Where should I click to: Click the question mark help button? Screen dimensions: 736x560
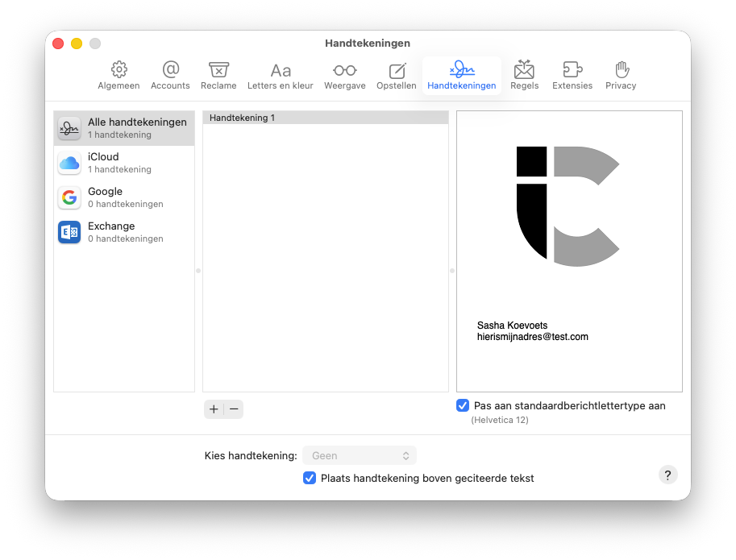pos(667,475)
